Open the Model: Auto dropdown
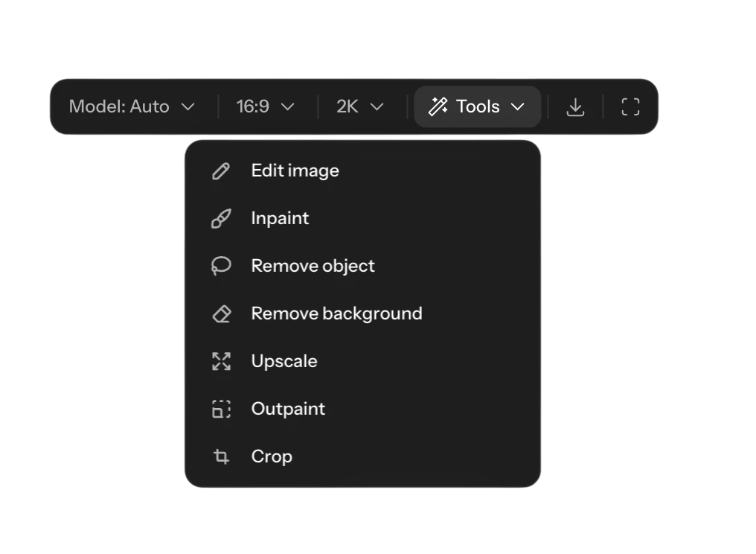Screen dimensions: 756x554 (132, 106)
